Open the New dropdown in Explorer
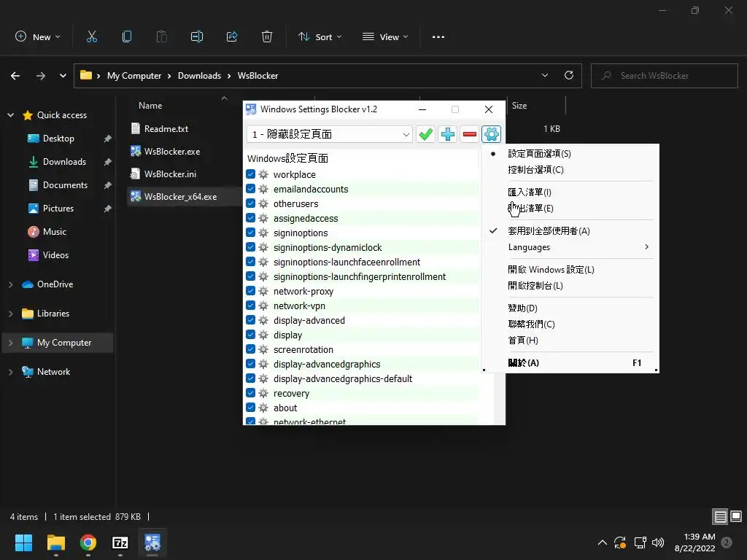Image resolution: width=747 pixels, height=560 pixels. [x=38, y=36]
